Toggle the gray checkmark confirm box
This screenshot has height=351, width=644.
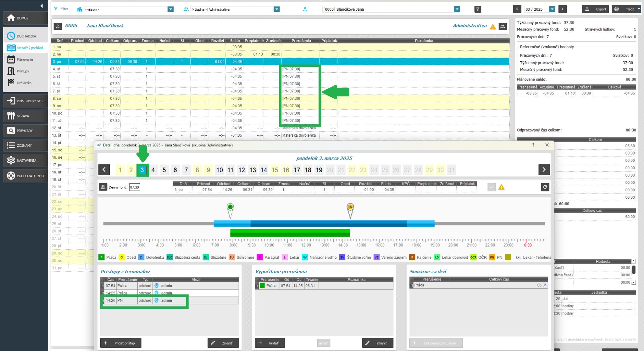[x=491, y=187]
